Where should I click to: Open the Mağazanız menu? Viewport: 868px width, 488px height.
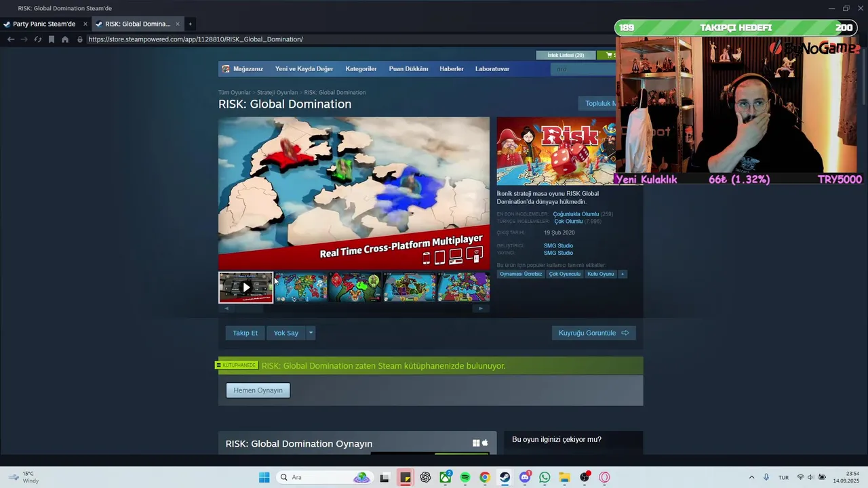tap(243, 68)
